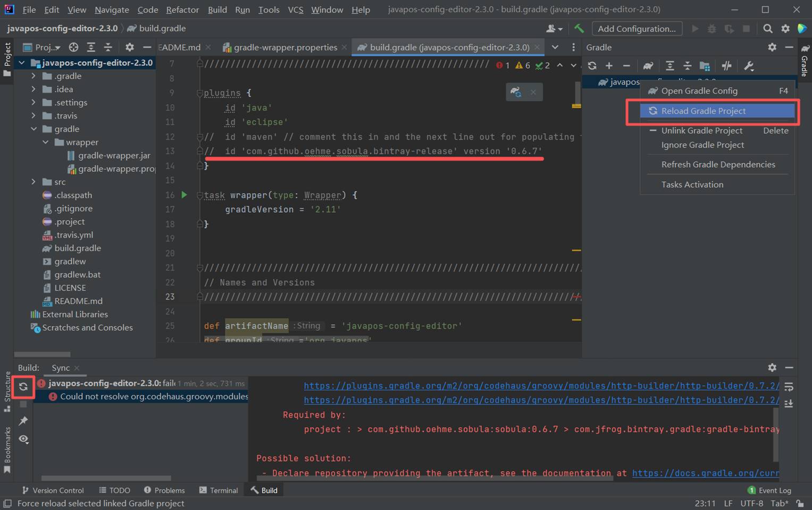The image size is (812, 510).
Task: Open Build panel settings gear
Action: (772, 367)
